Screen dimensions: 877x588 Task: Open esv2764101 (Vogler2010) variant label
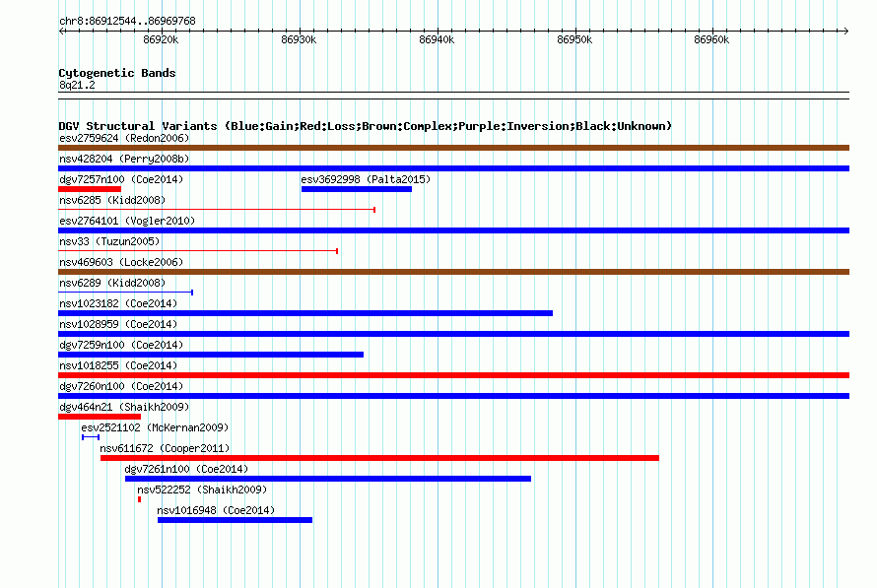(127, 221)
